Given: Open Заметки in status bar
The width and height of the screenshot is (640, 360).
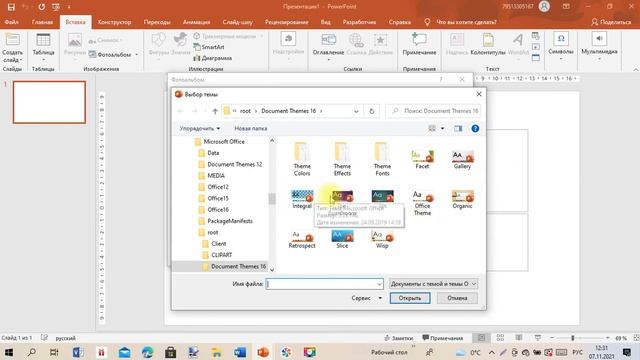Looking at the screenshot, I should (x=398, y=338).
